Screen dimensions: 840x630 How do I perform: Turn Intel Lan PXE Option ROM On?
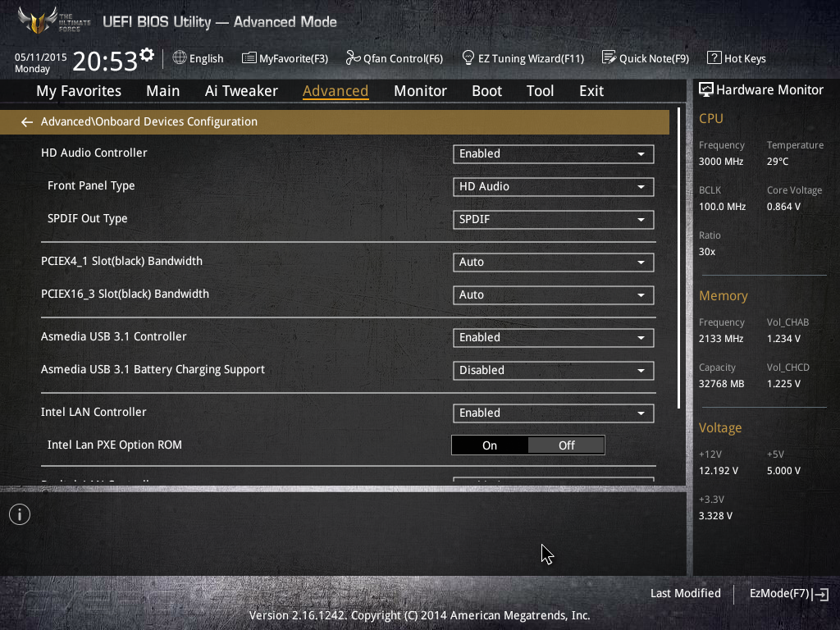click(490, 445)
